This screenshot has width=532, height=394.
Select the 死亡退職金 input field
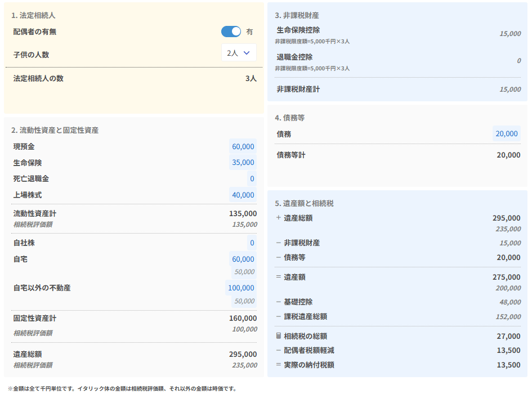252,178
